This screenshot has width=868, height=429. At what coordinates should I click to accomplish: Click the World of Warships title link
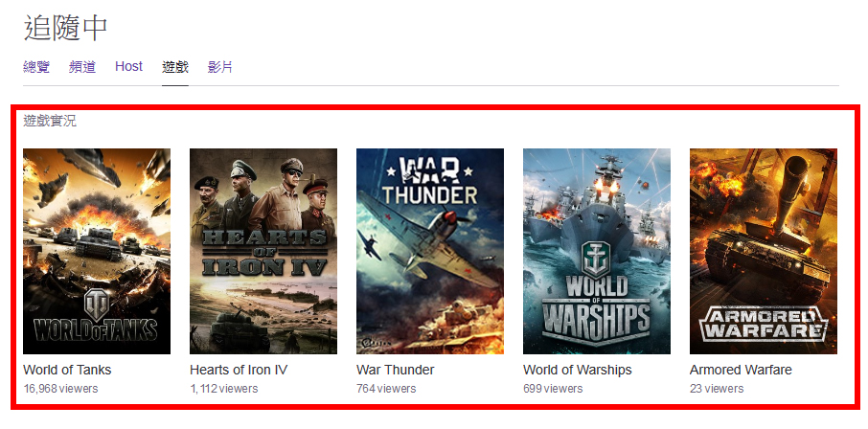[577, 370]
